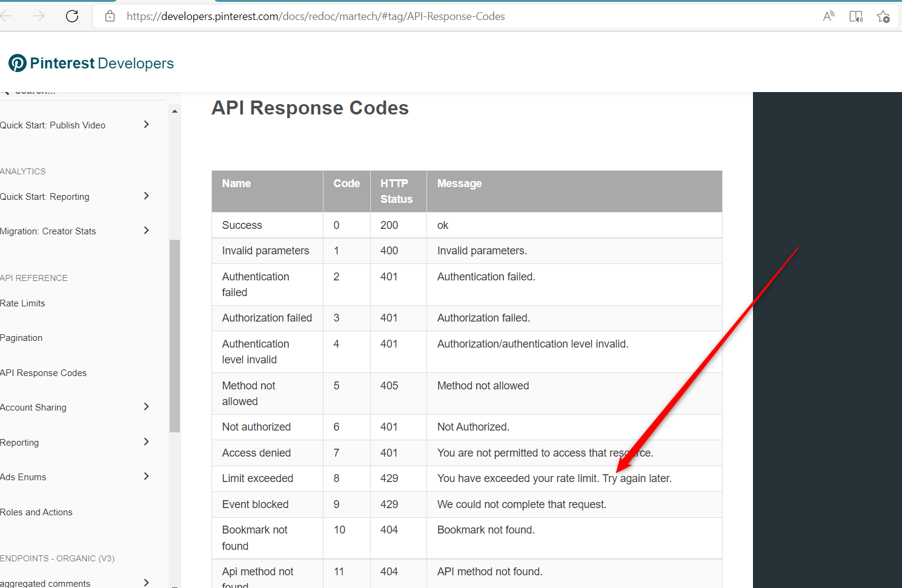Click the Read aloud icon
Viewport: 902px width, 588px height.
(829, 16)
